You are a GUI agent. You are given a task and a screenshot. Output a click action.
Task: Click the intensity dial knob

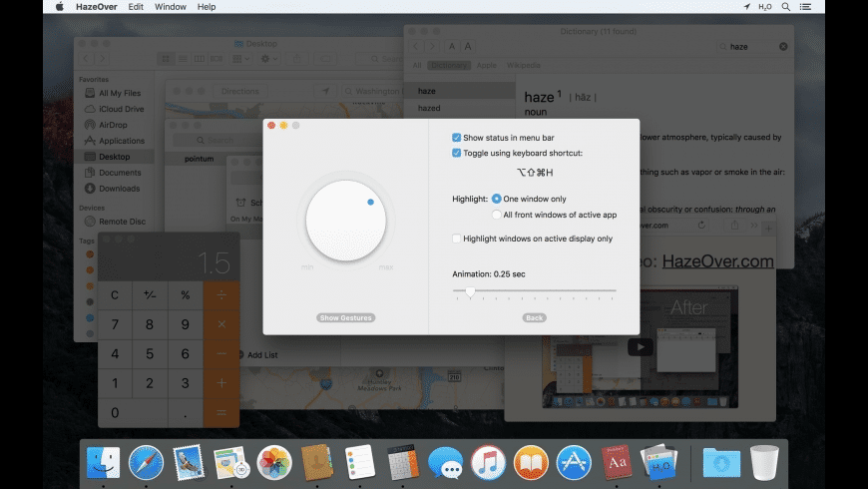346,221
